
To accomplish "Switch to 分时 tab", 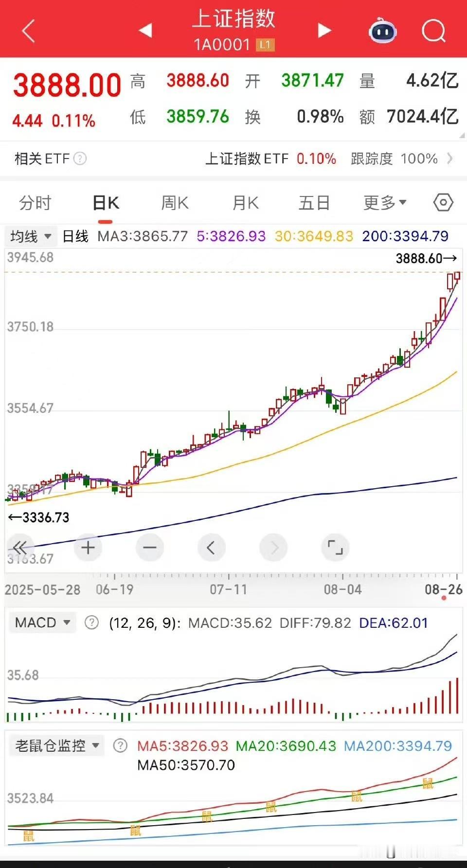I will pyautogui.click(x=35, y=203).
